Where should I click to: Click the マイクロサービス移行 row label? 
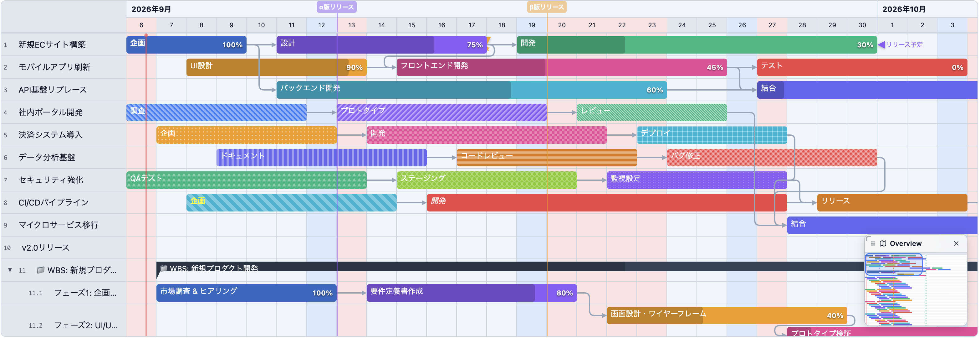coord(58,225)
